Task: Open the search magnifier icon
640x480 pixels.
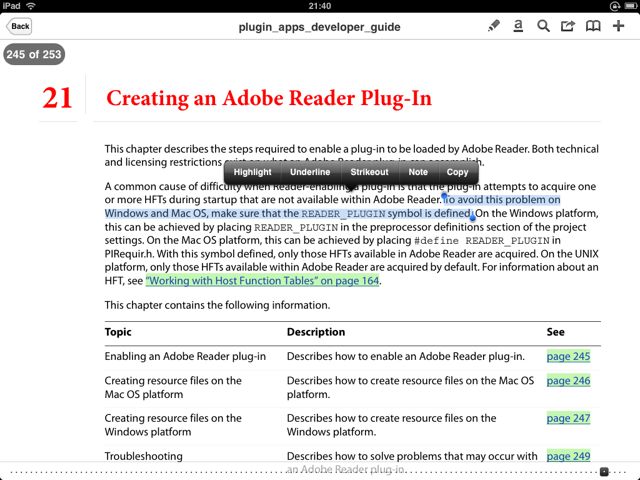Action: 543,26
